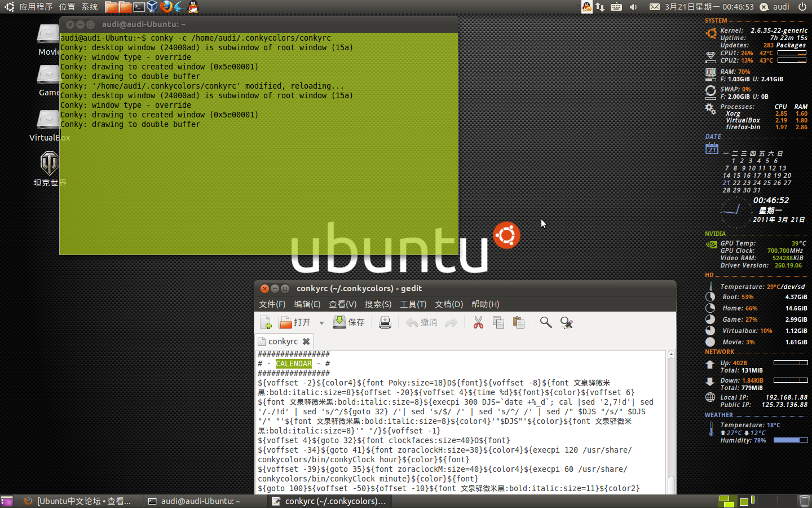Open the 搜索(S) menu
The image size is (812, 508).
(x=378, y=304)
